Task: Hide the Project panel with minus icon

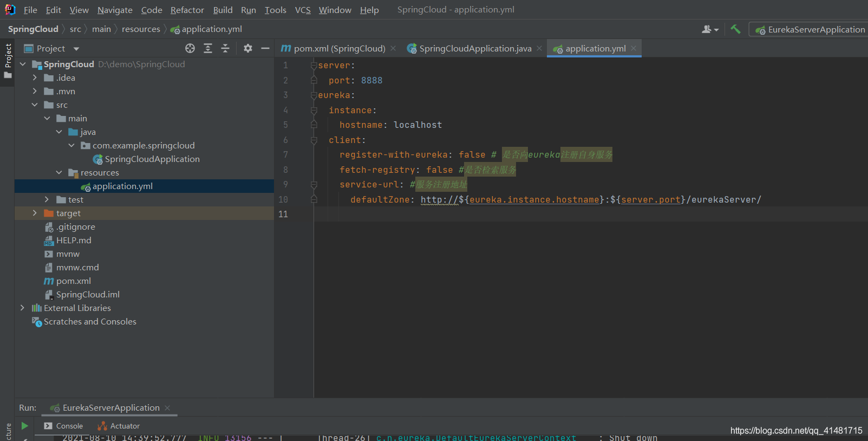Action: [x=265, y=48]
